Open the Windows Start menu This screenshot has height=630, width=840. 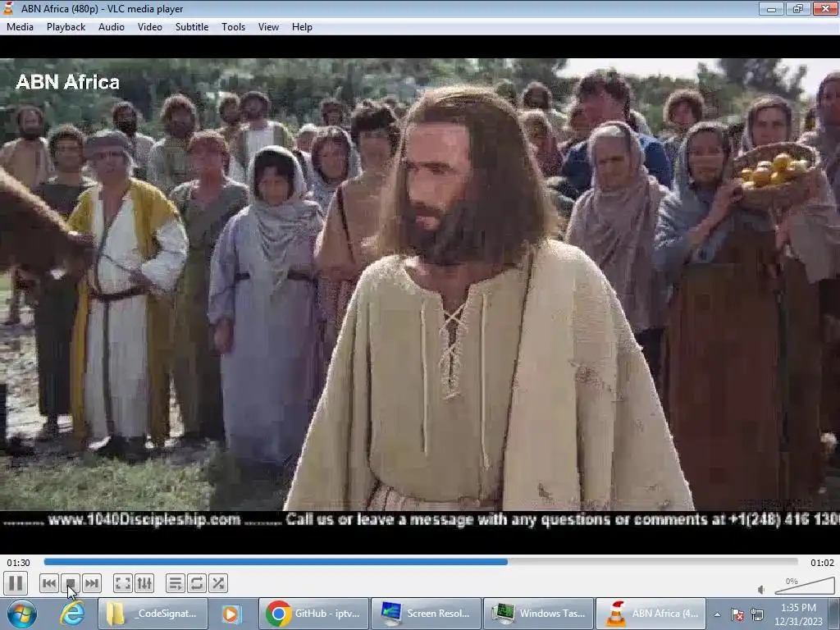tap(21, 614)
